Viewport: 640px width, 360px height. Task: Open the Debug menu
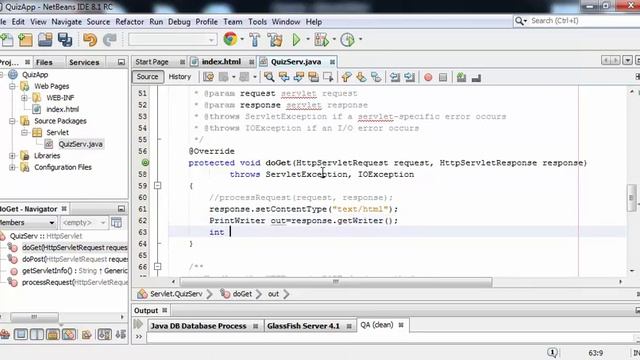click(179, 22)
